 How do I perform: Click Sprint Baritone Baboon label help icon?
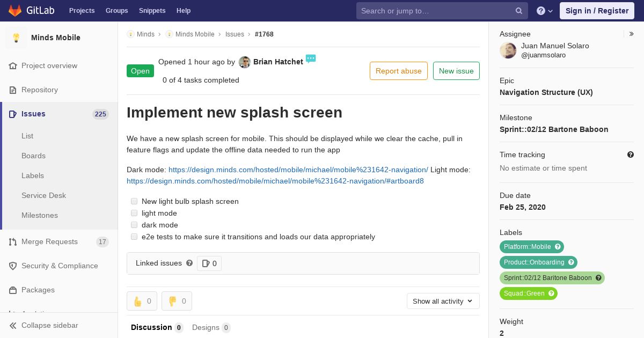tap(598, 278)
